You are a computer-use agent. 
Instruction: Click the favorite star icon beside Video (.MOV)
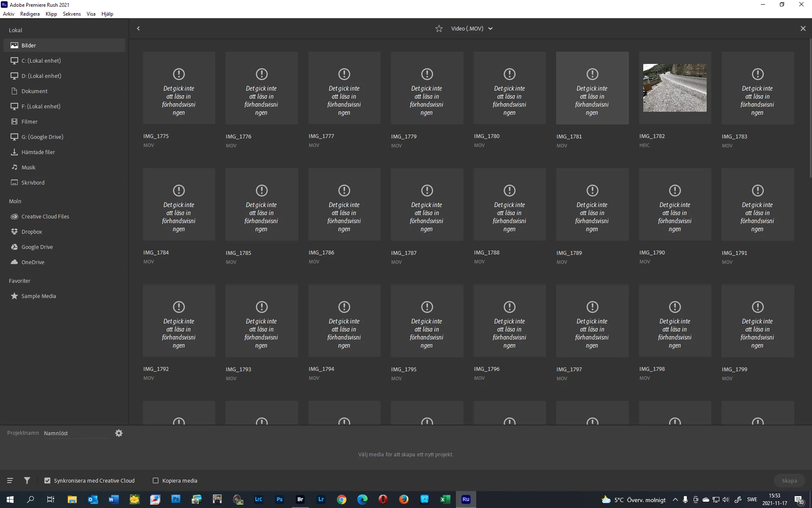click(439, 29)
